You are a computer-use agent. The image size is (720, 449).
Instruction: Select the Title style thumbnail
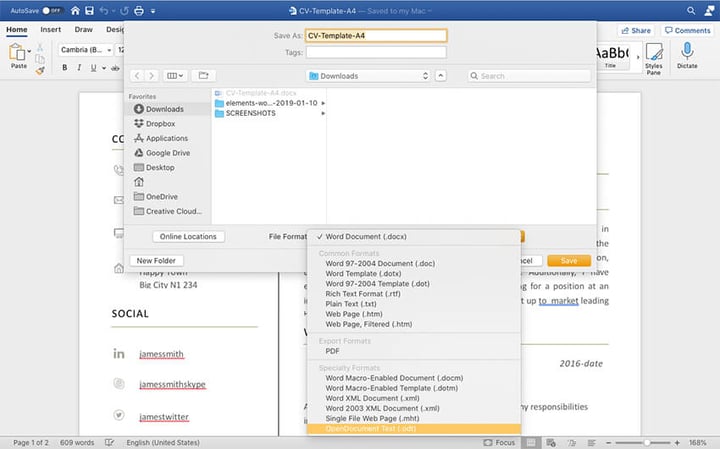[x=611, y=57]
